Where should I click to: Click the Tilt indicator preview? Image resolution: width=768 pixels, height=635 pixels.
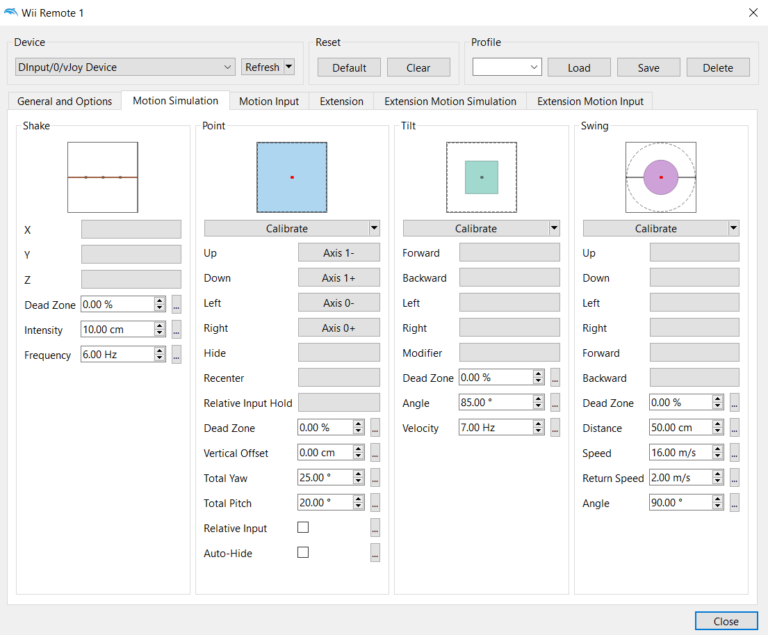click(481, 177)
